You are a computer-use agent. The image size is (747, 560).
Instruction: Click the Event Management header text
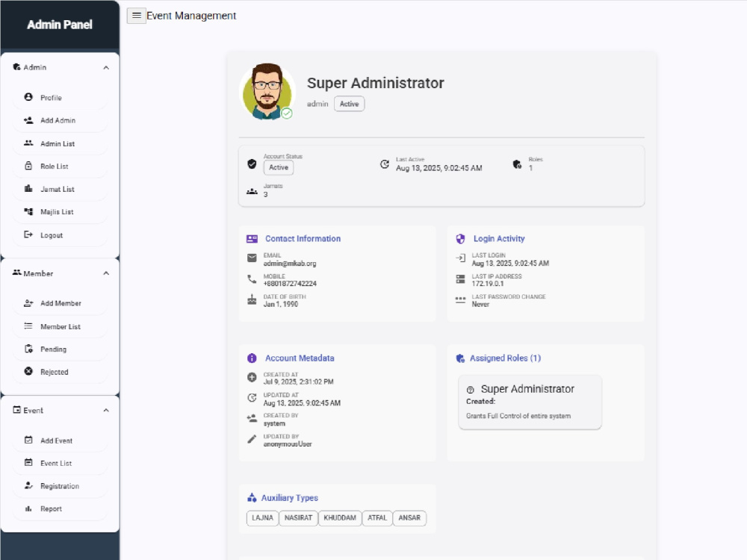point(191,16)
